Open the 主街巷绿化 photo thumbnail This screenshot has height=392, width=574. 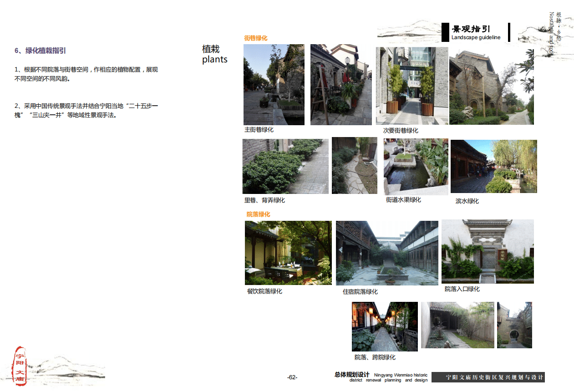(x=273, y=84)
